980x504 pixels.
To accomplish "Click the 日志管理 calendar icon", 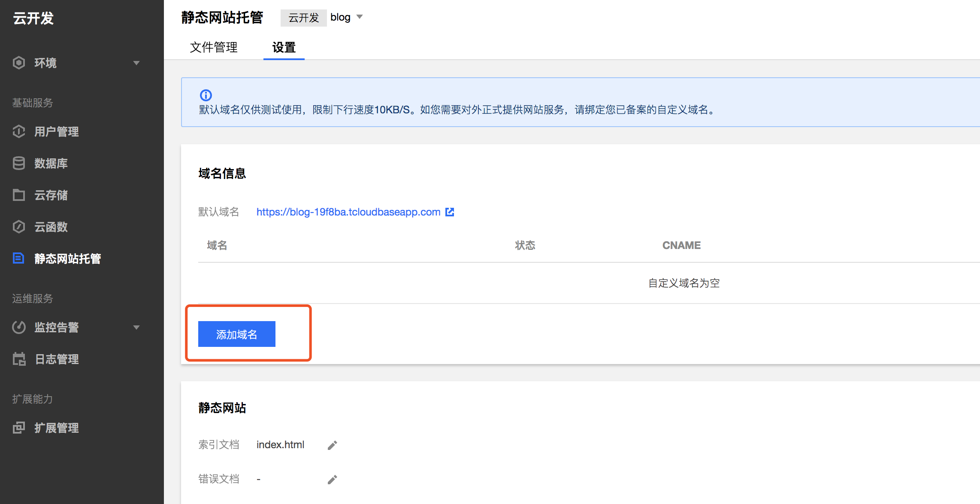I will 19,359.
